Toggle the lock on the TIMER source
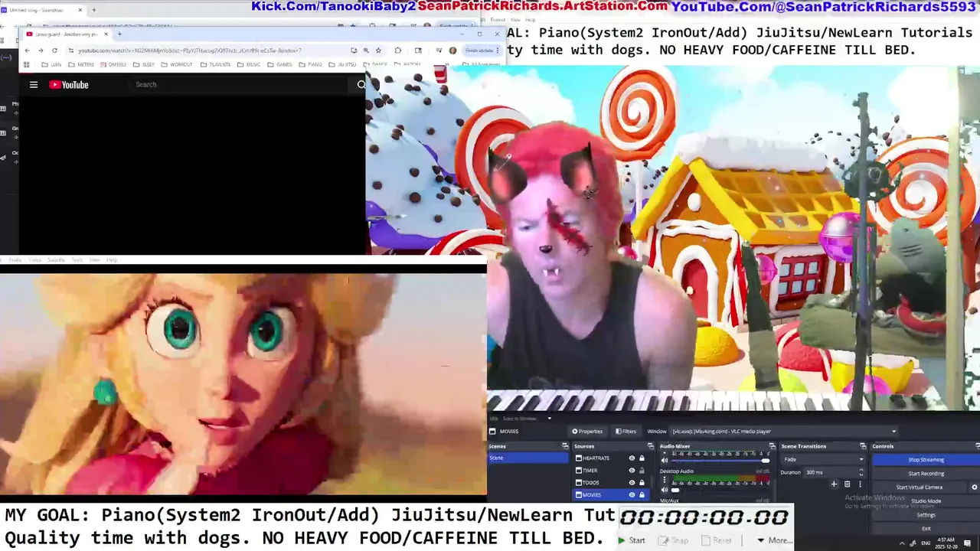The width and height of the screenshot is (980, 551). point(642,471)
